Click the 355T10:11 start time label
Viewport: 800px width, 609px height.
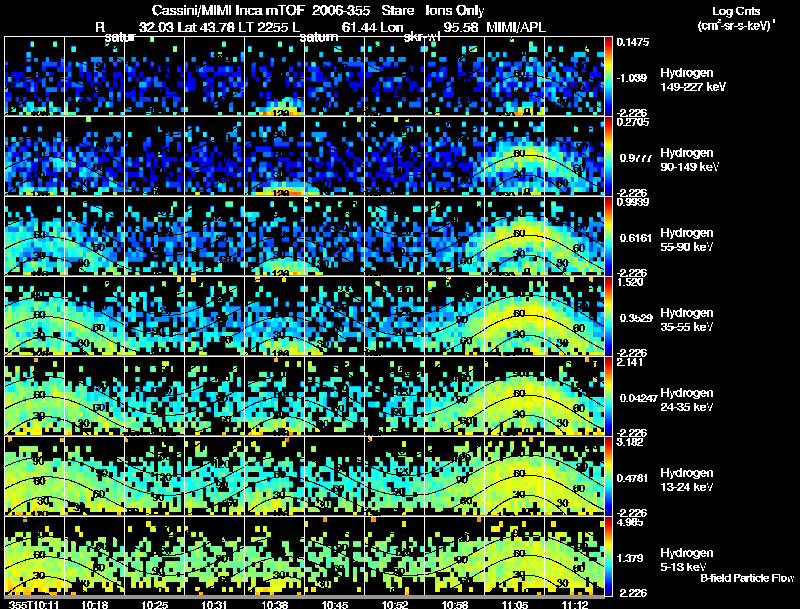[34, 604]
